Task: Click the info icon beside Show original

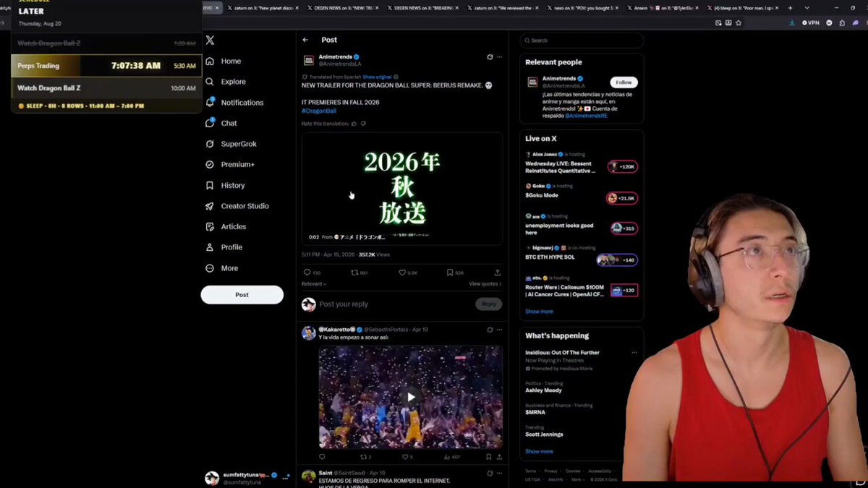Action: point(396,77)
